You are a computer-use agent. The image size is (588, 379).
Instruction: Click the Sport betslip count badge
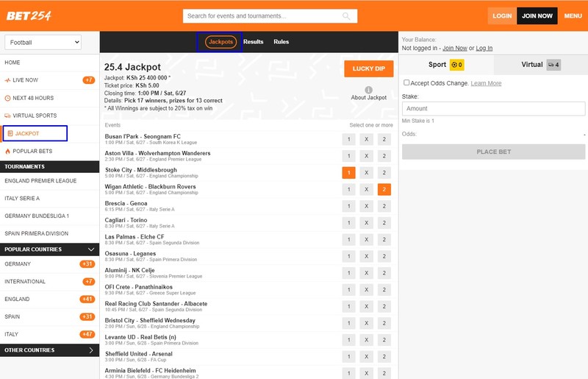tap(457, 65)
